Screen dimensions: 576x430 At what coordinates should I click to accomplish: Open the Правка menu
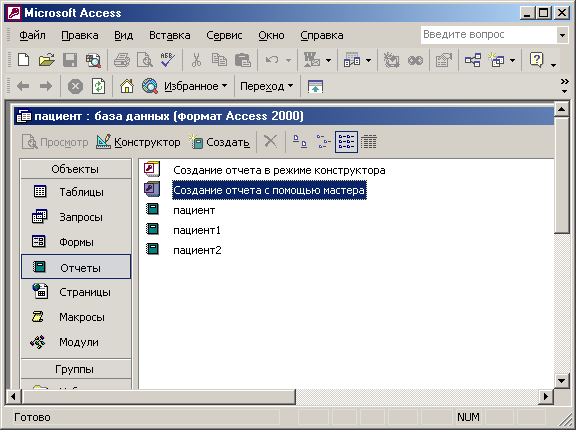[80, 35]
